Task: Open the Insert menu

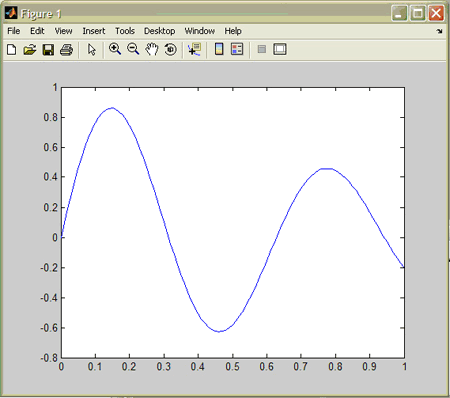Action: [x=94, y=31]
